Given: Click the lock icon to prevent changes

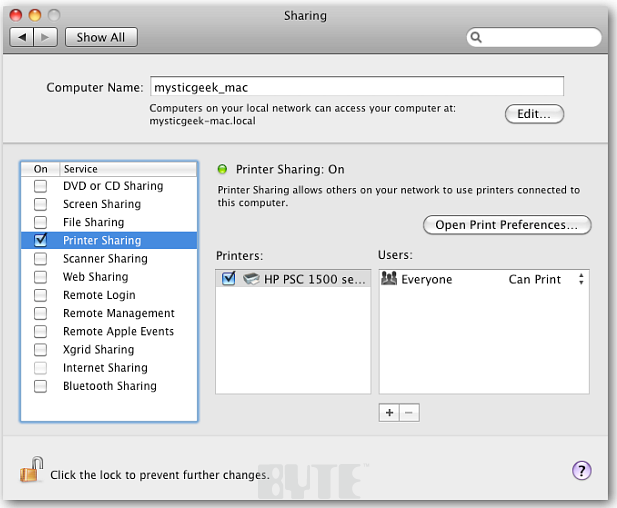Looking at the screenshot, I should point(30,470).
